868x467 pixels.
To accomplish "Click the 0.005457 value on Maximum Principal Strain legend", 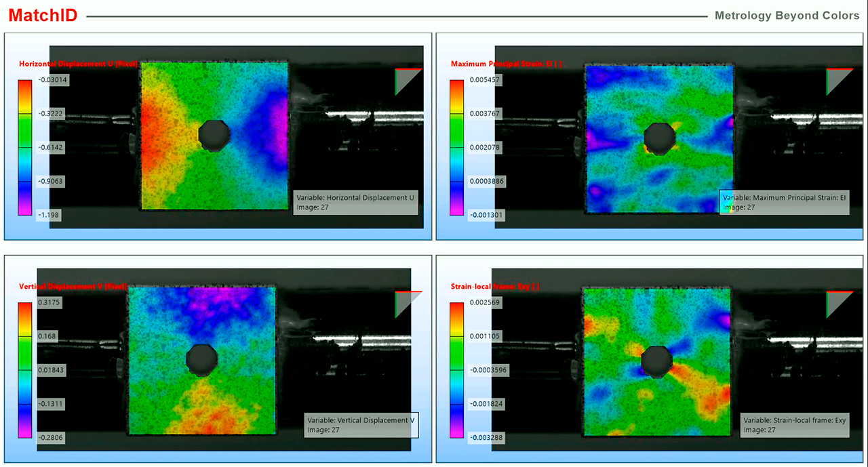I will 484,80.
